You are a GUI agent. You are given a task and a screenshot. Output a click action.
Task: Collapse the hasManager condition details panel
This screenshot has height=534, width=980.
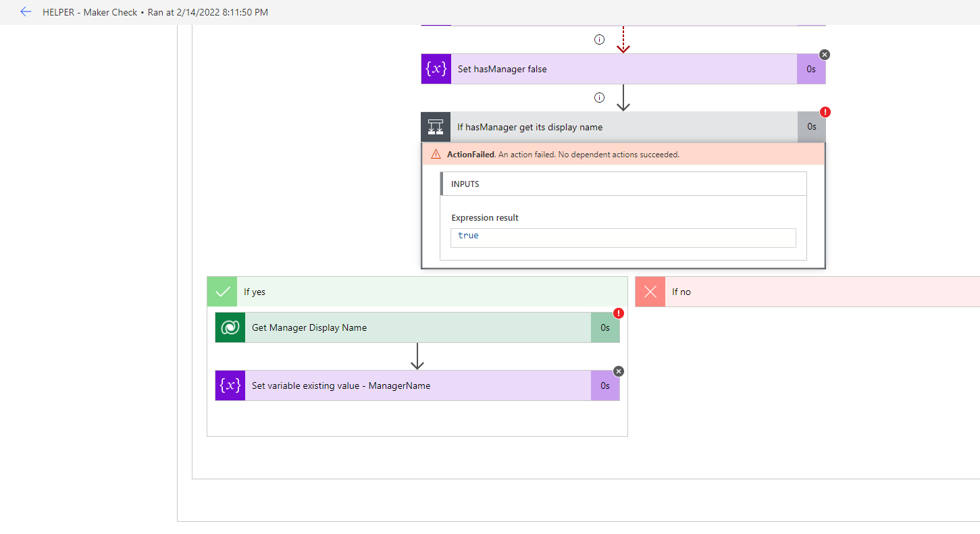(x=608, y=126)
